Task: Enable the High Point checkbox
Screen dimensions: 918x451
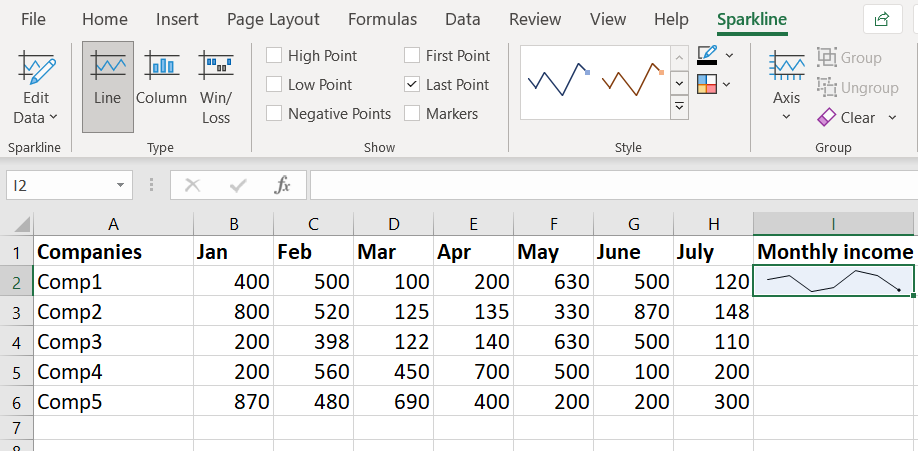Action: pyautogui.click(x=274, y=56)
